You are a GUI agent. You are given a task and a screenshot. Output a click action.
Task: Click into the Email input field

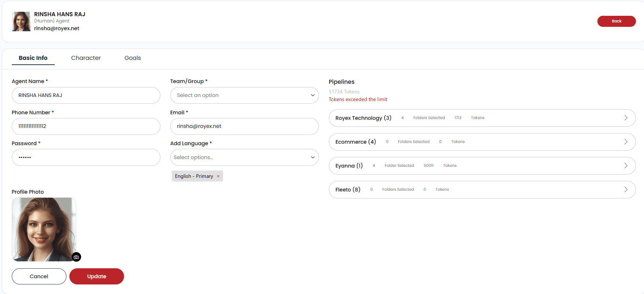pyautogui.click(x=244, y=126)
